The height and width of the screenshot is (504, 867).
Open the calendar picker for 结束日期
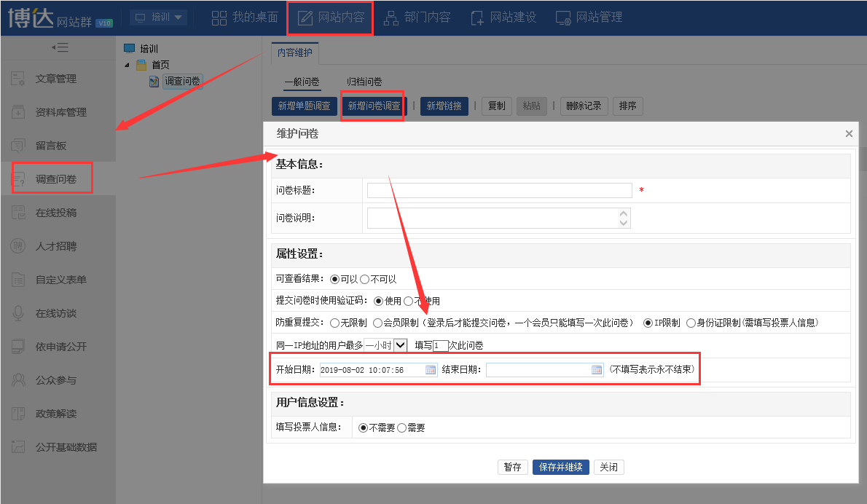tap(597, 370)
